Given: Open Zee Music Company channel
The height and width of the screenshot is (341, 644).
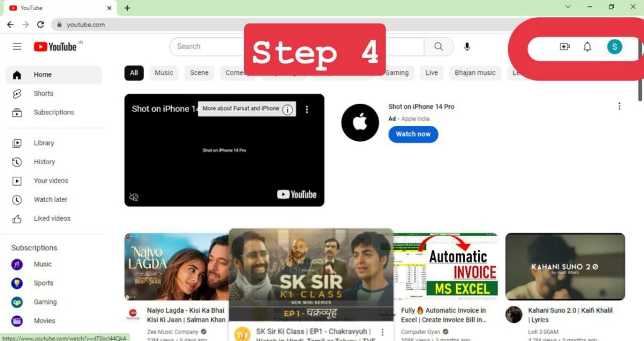Looking at the screenshot, I should (172, 332).
